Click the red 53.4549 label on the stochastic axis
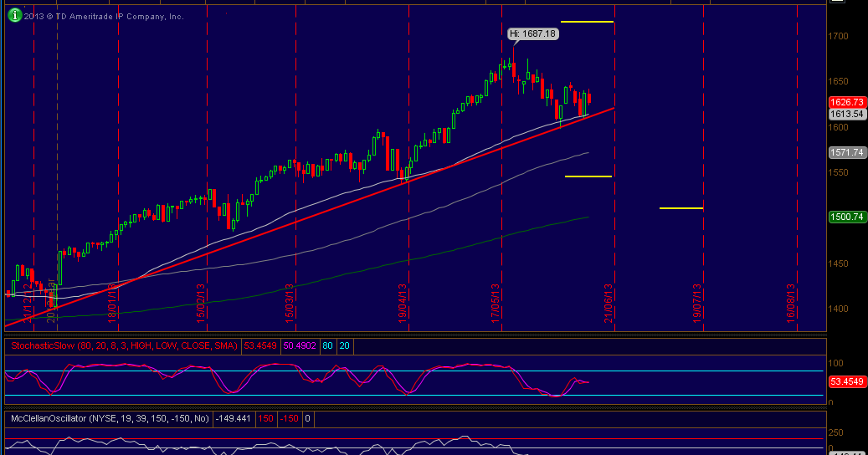The width and height of the screenshot is (868, 455). coord(847,381)
